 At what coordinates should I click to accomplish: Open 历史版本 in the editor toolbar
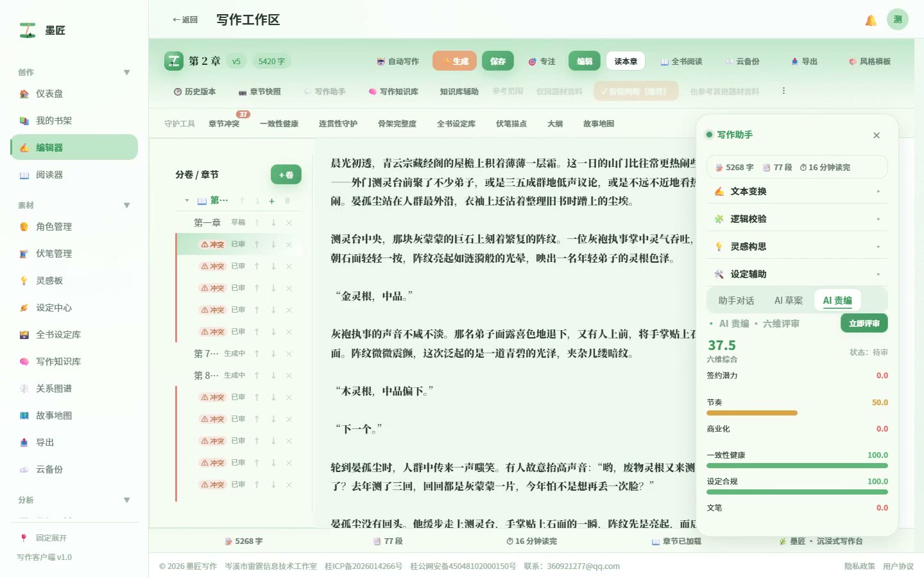click(195, 92)
